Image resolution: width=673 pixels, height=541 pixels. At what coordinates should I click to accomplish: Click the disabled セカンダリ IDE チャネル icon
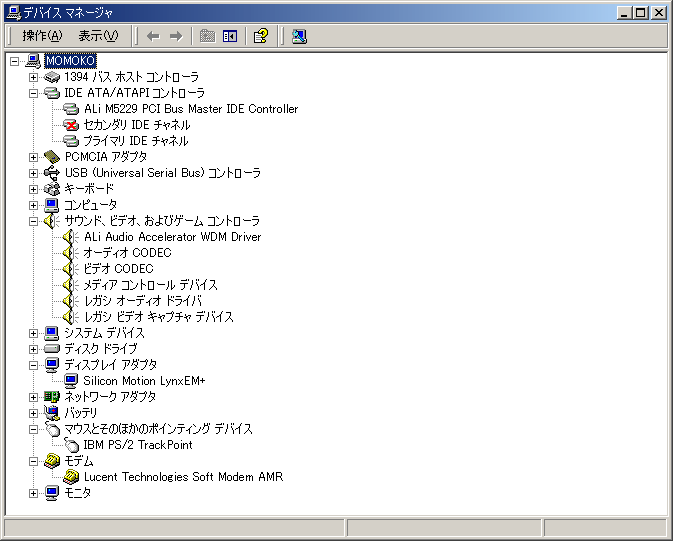click(x=71, y=125)
